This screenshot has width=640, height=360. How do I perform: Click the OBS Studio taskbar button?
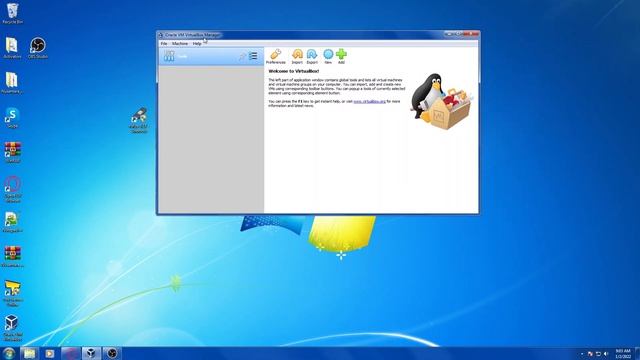[112, 353]
